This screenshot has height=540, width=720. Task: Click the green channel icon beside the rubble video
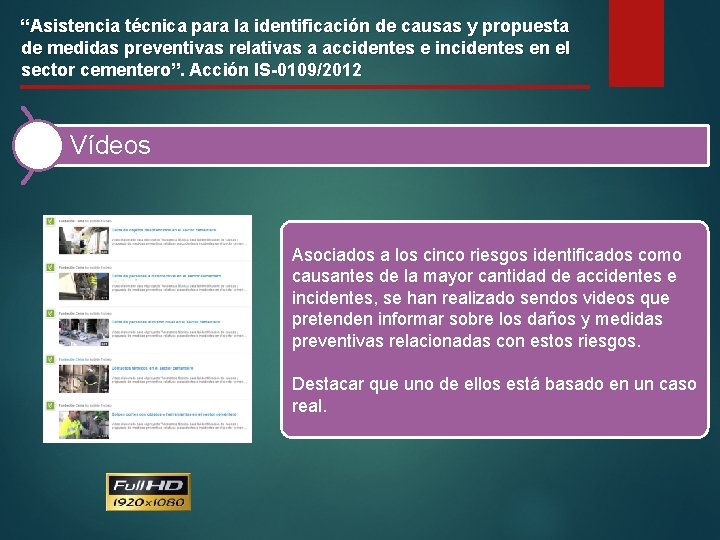[50, 313]
